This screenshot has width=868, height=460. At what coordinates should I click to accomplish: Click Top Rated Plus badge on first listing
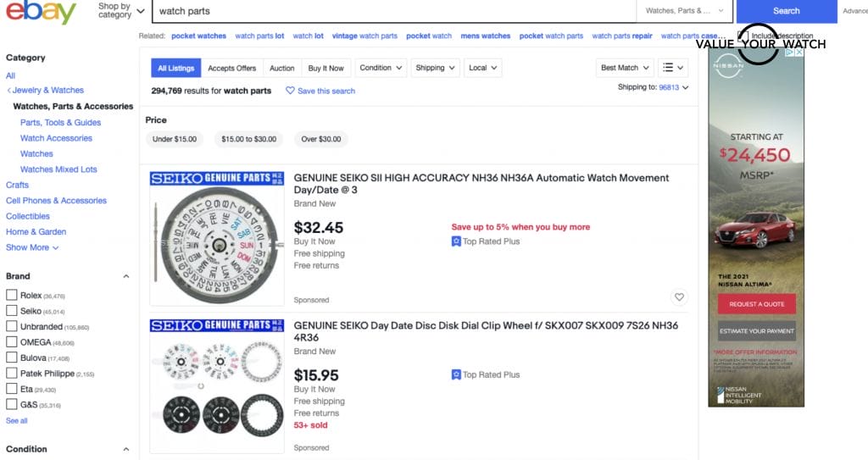pos(486,241)
